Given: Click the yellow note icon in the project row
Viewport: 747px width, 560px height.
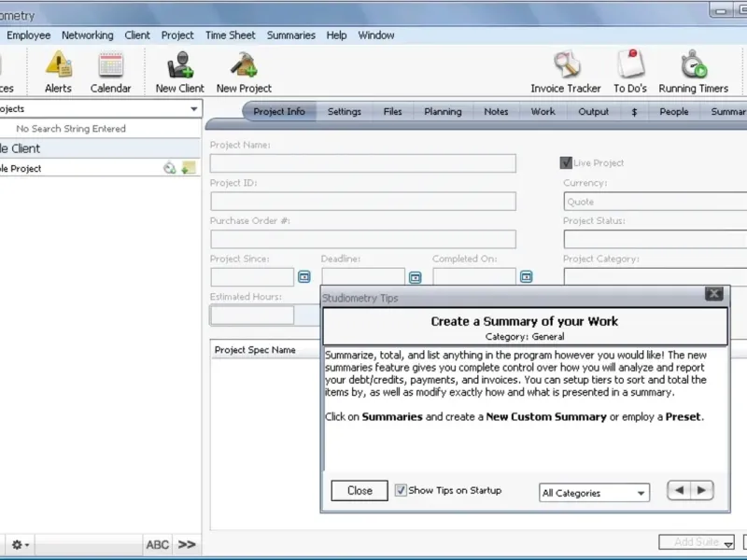Looking at the screenshot, I should [189, 168].
